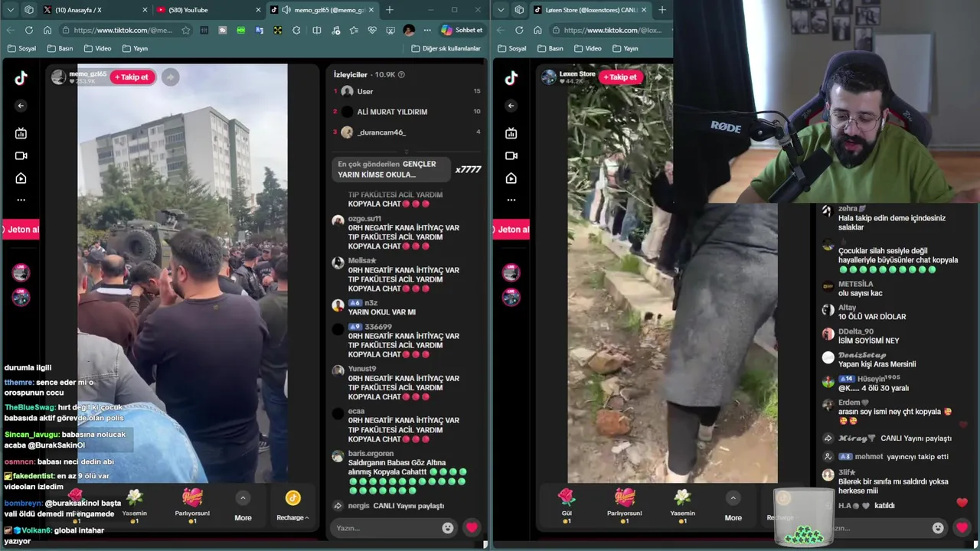Open the LIVE icon in right TikTok sidebar
Viewport: 980px width, 551px height.
511,133
